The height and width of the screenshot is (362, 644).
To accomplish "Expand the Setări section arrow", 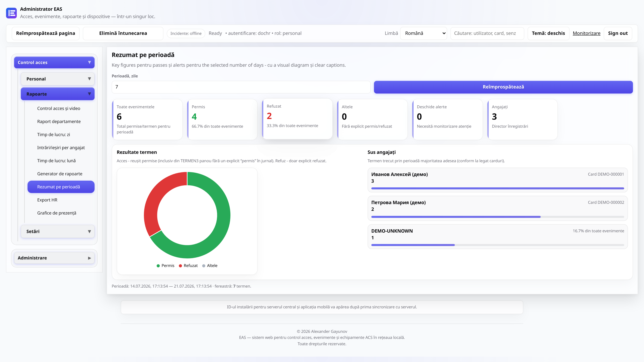I will pyautogui.click(x=89, y=231).
